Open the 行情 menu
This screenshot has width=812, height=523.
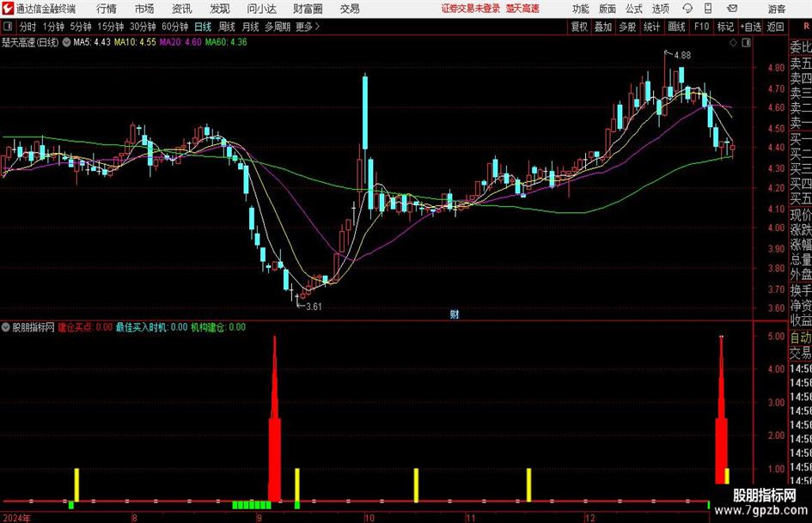(107, 9)
